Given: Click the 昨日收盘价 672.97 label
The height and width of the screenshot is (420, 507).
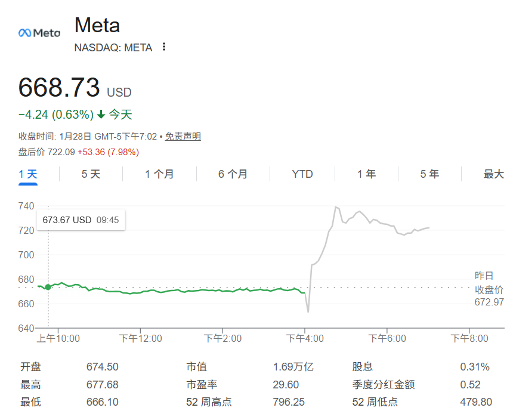Looking at the screenshot, I should [x=489, y=289].
